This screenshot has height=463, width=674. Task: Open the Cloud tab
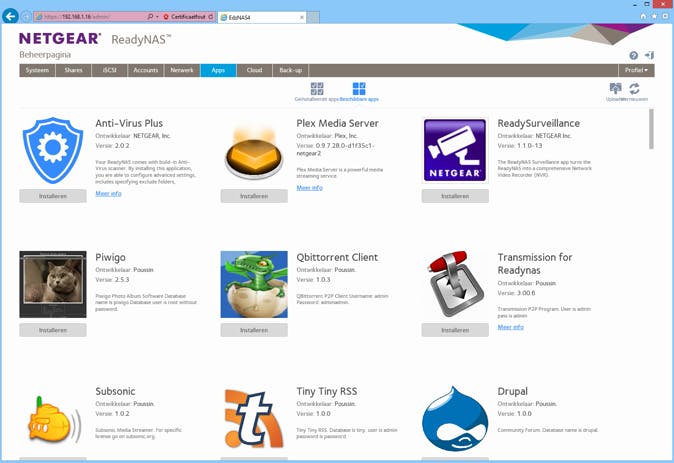coord(254,70)
